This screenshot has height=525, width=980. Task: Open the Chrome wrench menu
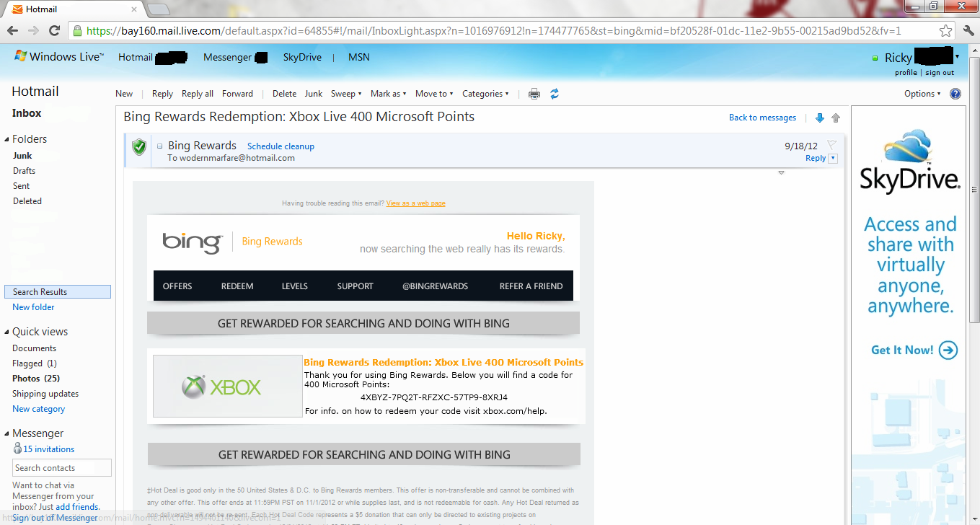pos(968,31)
